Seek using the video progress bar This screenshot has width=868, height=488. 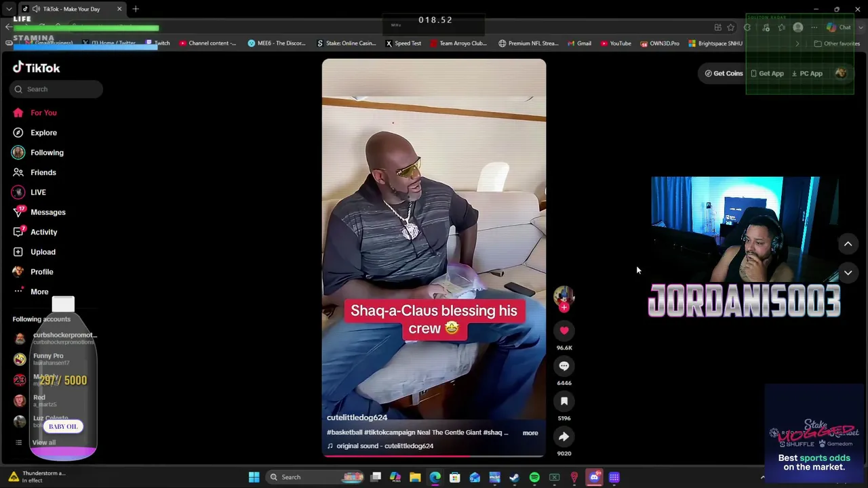point(434,456)
